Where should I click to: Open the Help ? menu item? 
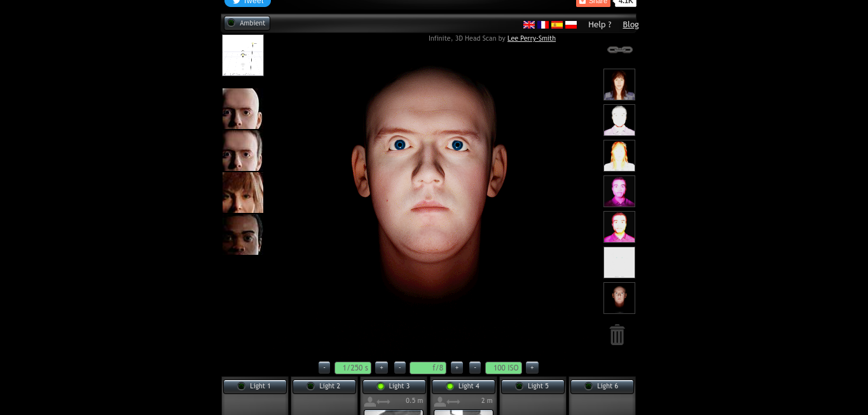599,25
